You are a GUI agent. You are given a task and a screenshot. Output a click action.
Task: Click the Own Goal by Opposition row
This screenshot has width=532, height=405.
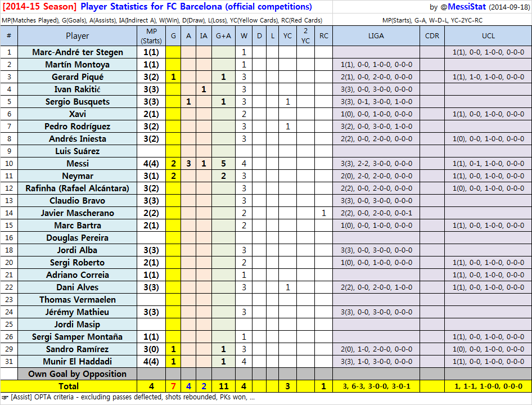click(x=77, y=374)
